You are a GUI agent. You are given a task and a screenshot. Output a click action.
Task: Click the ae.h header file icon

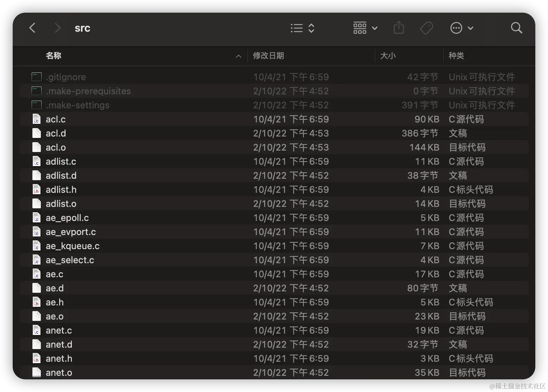coord(37,302)
